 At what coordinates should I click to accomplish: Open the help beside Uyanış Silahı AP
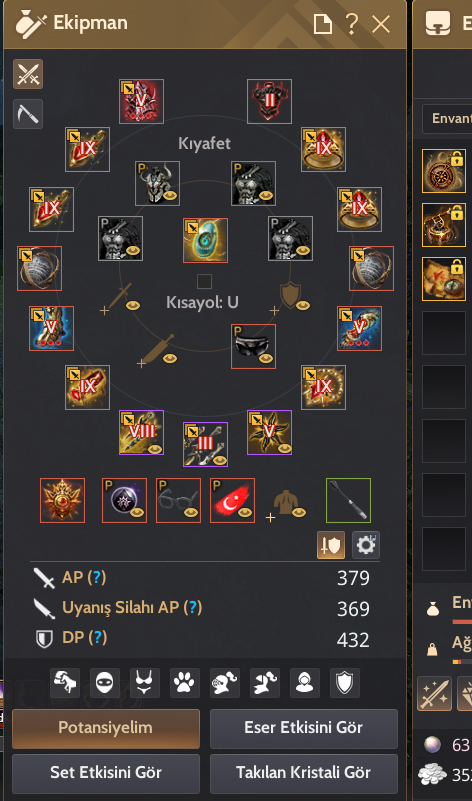193,608
